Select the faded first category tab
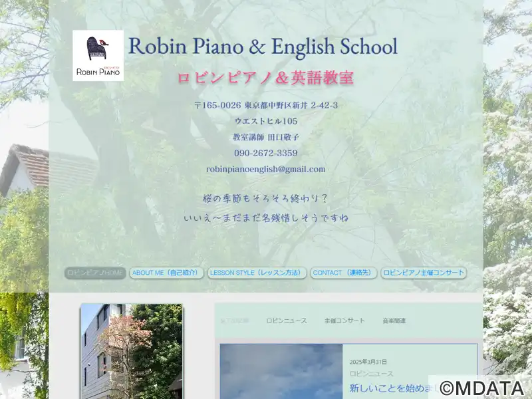The width and height of the screenshot is (532, 399). (235, 321)
